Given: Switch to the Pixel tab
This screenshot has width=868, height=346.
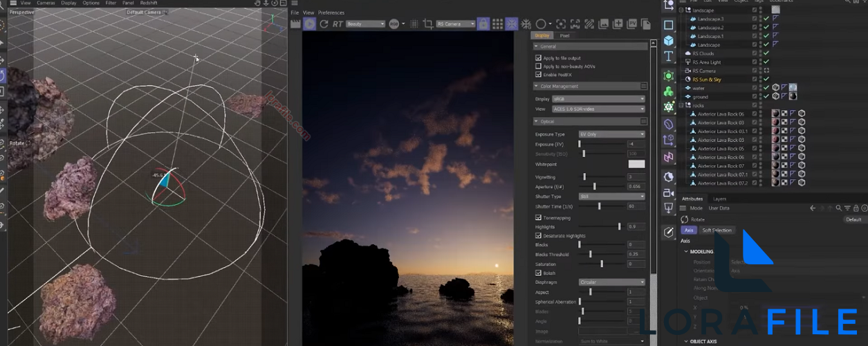Looking at the screenshot, I should [x=564, y=35].
